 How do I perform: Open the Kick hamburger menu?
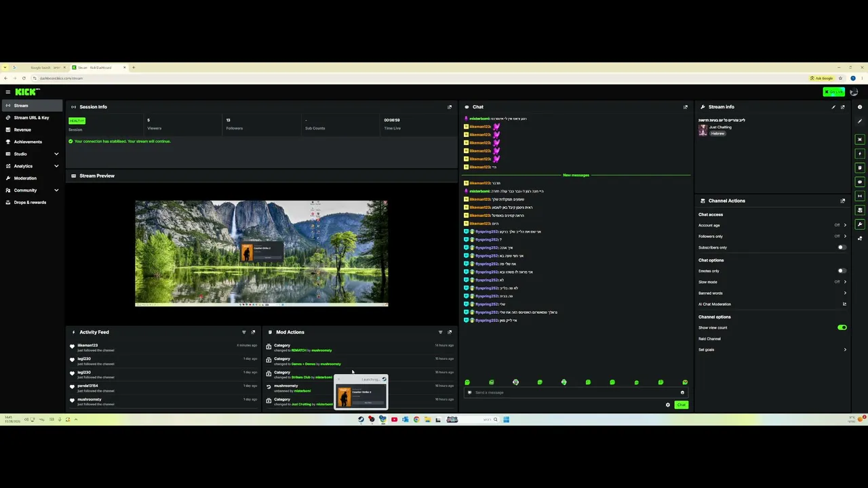pos(7,92)
